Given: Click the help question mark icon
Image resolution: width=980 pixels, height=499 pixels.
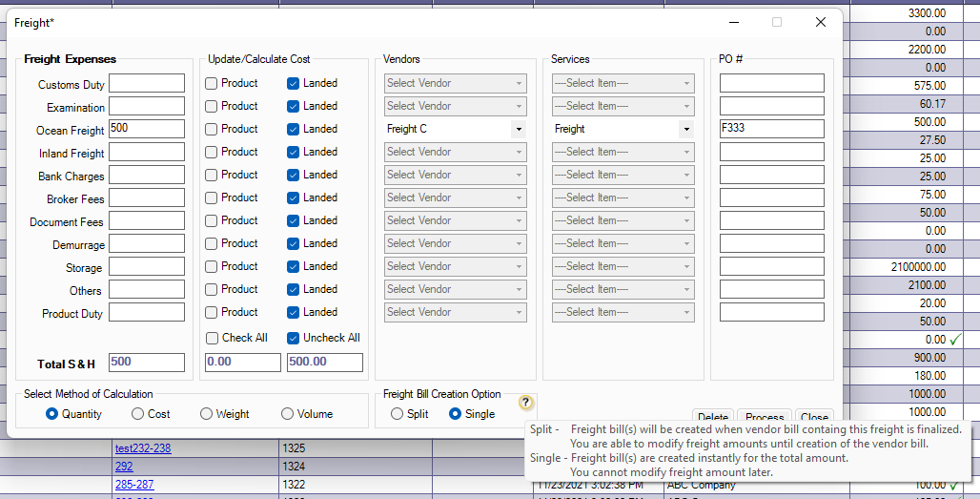Looking at the screenshot, I should coord(526,403).
